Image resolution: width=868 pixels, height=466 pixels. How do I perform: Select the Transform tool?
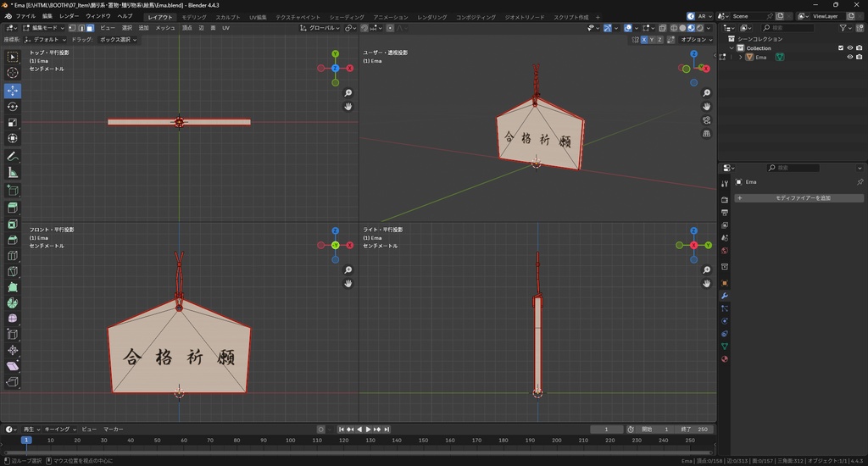13,138
